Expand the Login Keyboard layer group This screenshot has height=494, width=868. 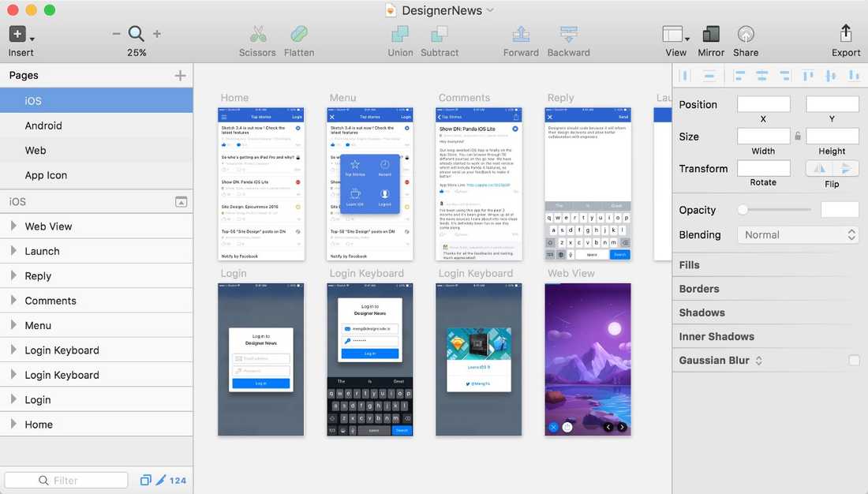[13, 350]
